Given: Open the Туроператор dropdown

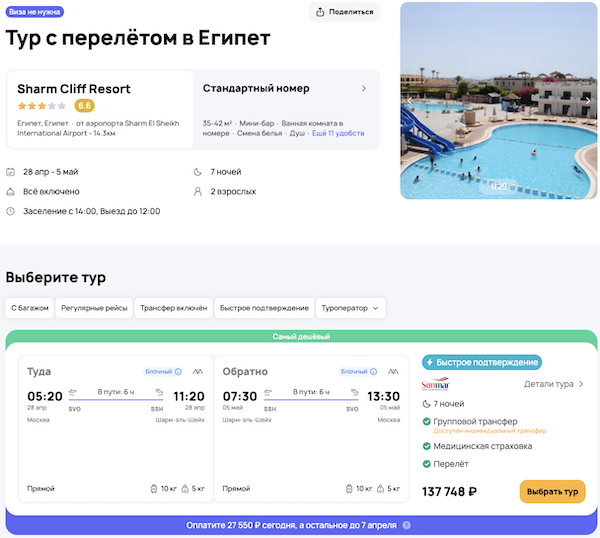Looking at the screenshot, I should [351, 308].
